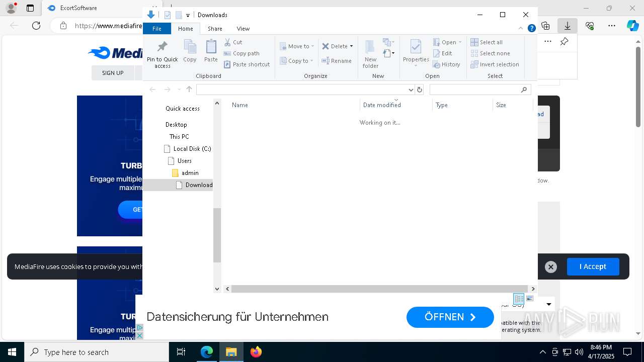Click Rename in Organize group
Image resolution: width=644 pixels, height=362 pixels.
pos(337,61)
